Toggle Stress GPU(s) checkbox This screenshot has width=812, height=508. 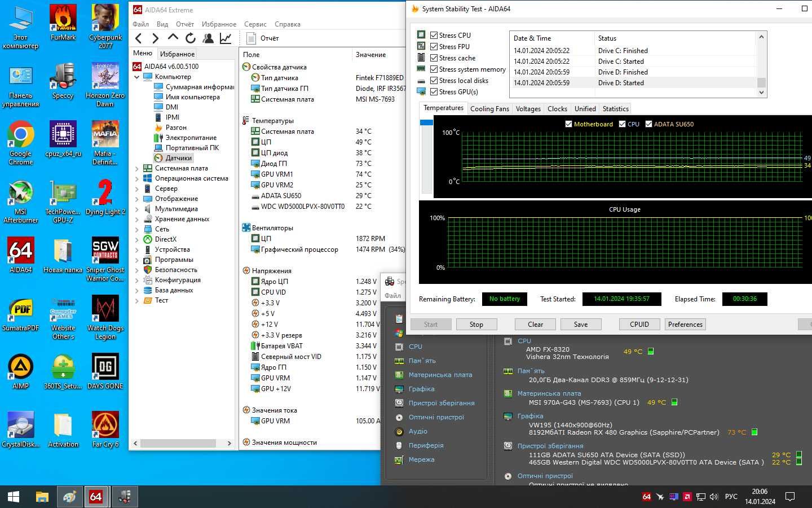[x=434, y=91]
